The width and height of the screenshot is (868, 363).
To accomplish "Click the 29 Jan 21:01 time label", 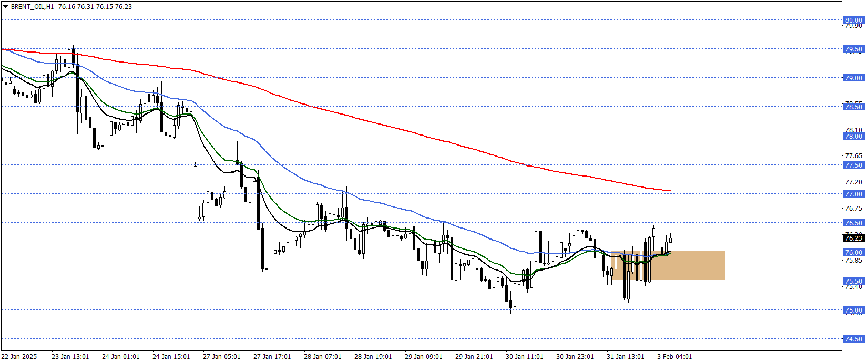I will [x=474, y=356].
